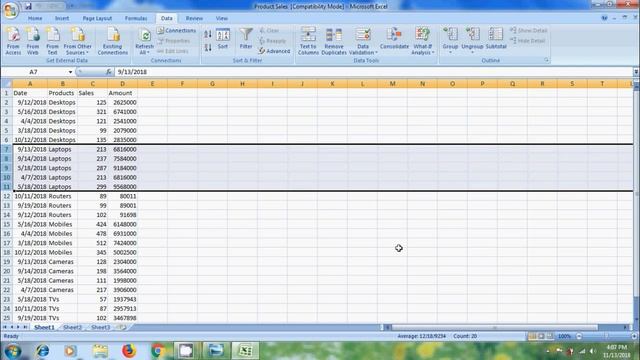Import data From Text
This screenshot has height=360, width=640.
point(52,41)
